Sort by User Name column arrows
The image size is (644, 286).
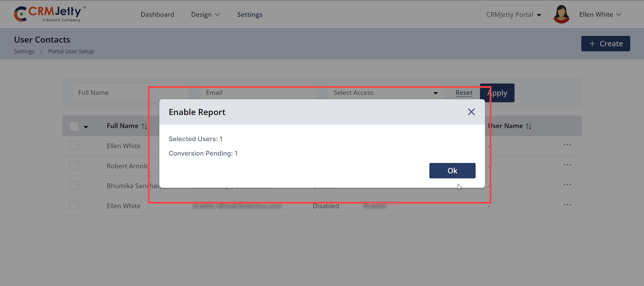[529, 126]
